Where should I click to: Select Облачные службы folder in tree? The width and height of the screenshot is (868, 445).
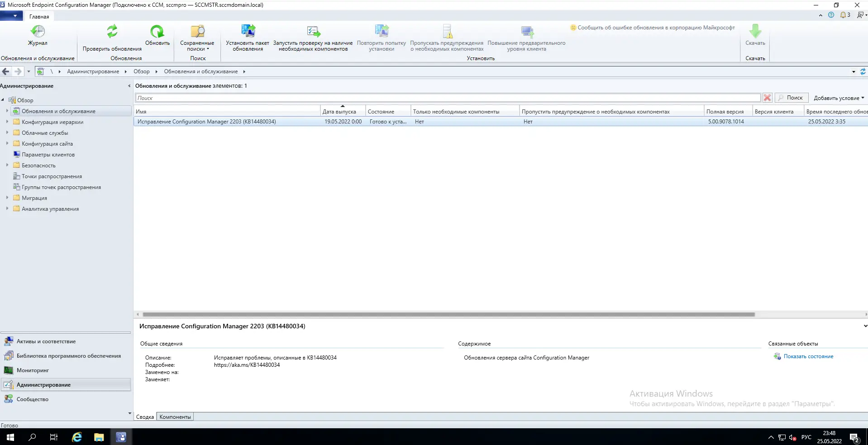point(45,133)
